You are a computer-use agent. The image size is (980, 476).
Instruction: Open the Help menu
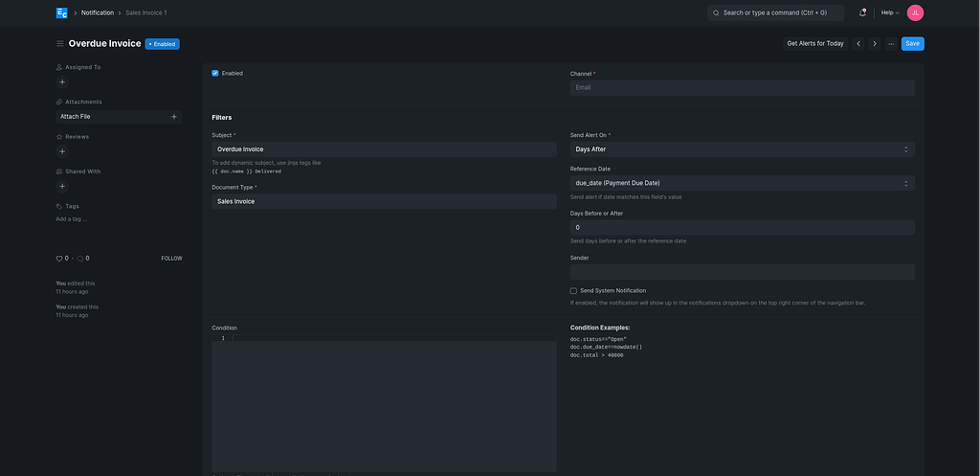[x=889, y=12]
